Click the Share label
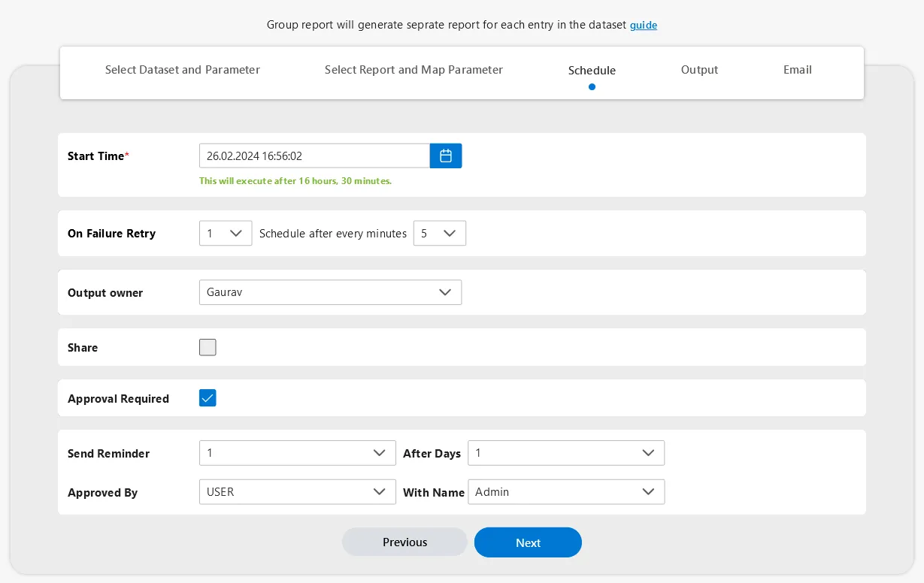 coord(83,348)
